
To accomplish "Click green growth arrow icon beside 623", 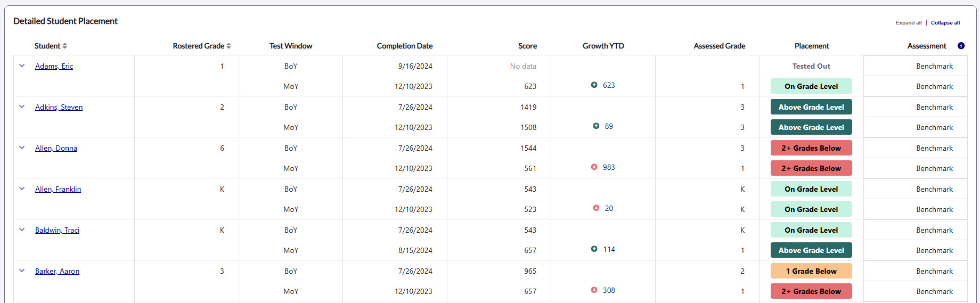I will pos(594,85).
